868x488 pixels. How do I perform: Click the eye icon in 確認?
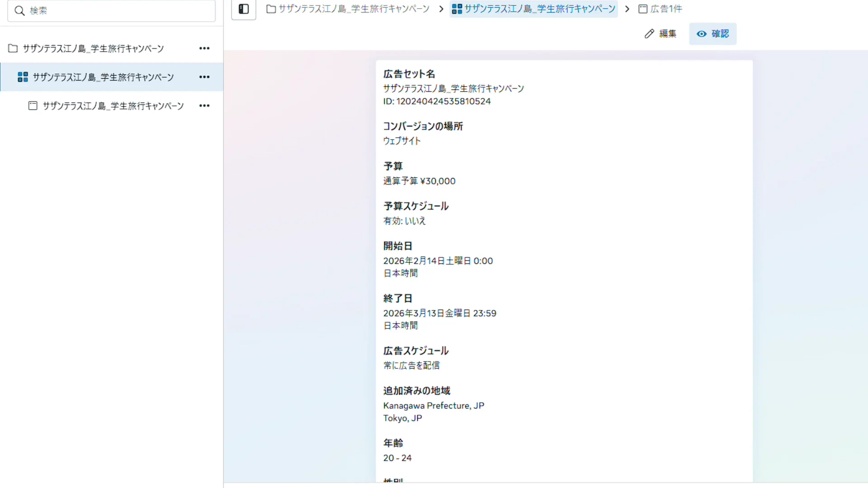[x=701, y=34]
